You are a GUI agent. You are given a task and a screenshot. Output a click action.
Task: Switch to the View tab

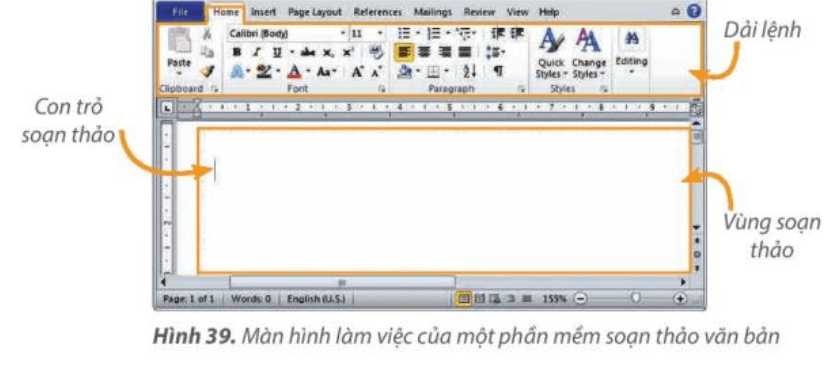pos(518,12)
